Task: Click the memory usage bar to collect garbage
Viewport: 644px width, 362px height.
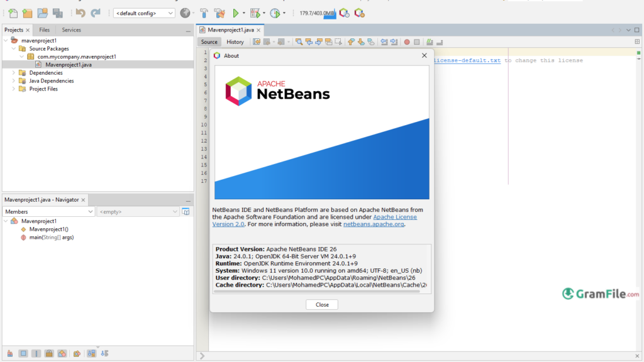Action: pyautogui.click(x=317, y=13)
